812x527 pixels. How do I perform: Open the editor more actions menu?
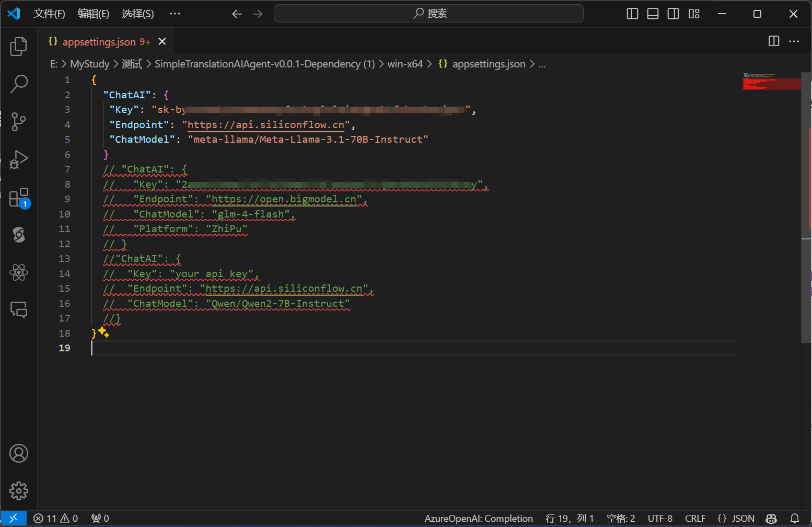point(794,41)
